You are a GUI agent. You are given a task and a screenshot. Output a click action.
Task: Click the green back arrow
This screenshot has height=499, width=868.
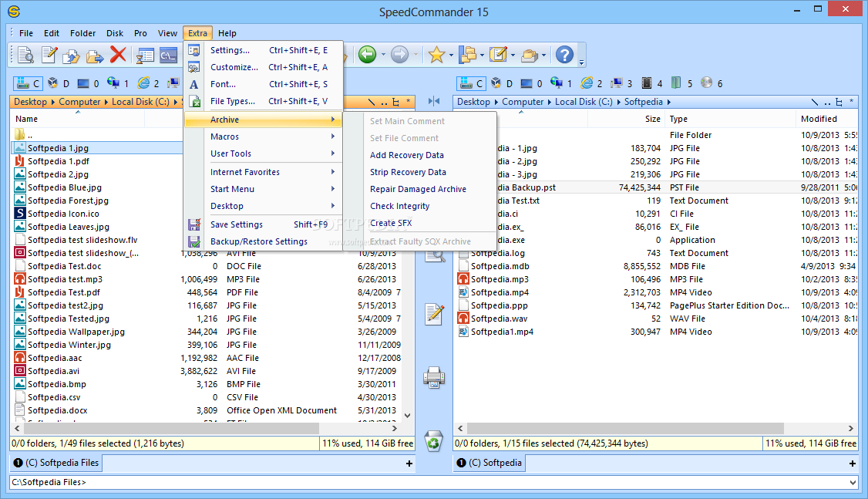(x=367, y=54)
